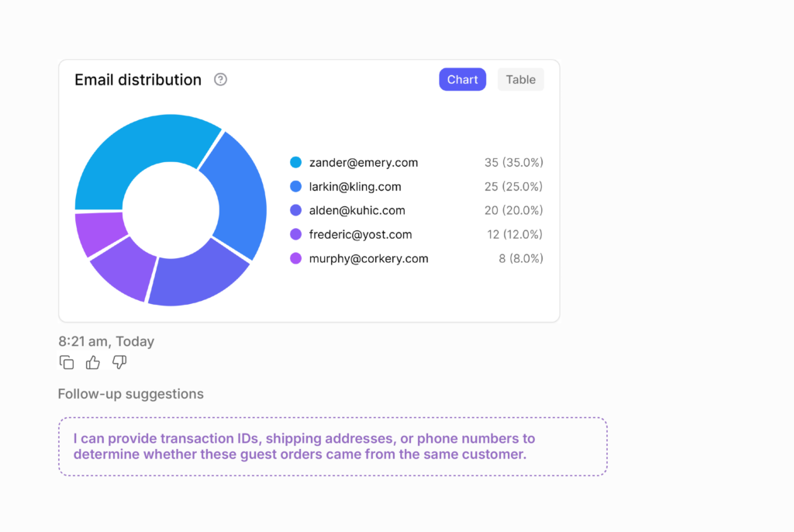Switch to the Table view tab
Viewport: 794px width, 532px height.
click(x=520, y=79)
